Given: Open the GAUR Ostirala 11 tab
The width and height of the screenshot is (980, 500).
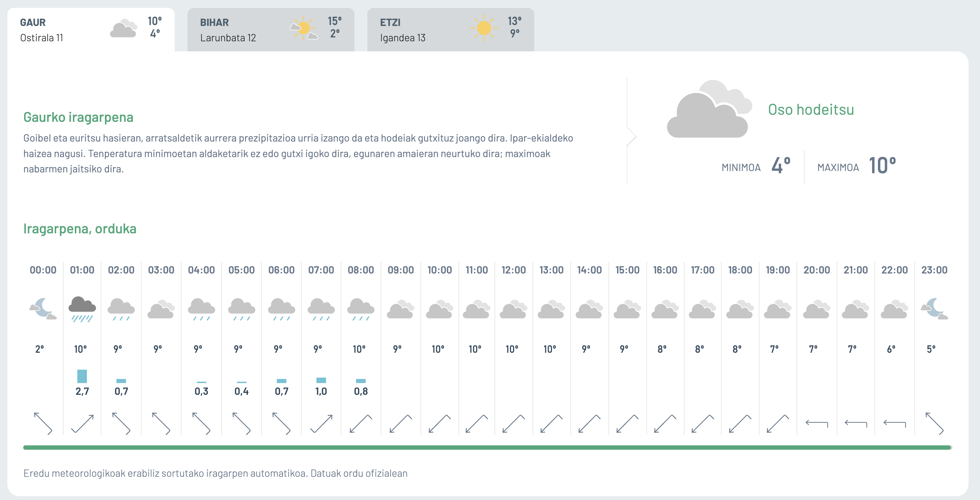Looking at the screenshot, I should [91, 30].
